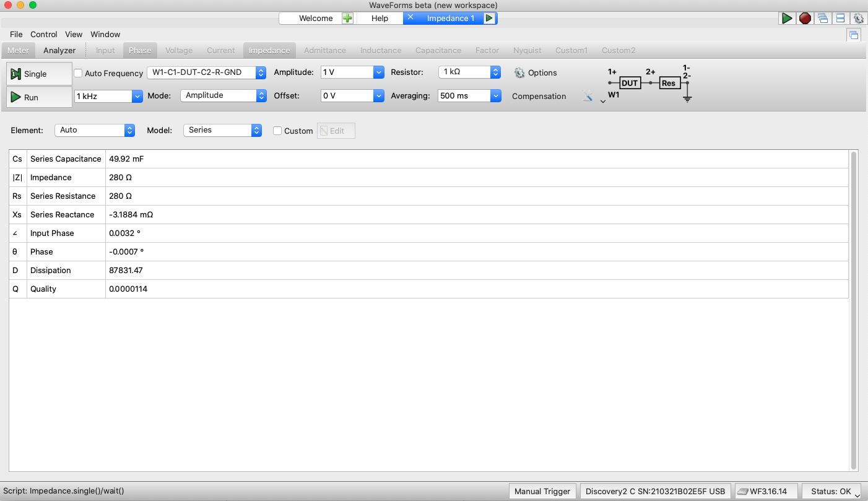This screenshot has height=501, width=868.
Task: Click the green run-all instruments icon
Action: [787, 19]
